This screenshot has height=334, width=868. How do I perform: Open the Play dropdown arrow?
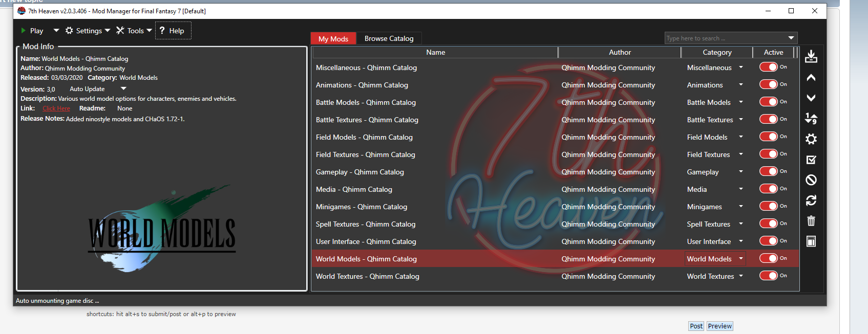[56, 31]
